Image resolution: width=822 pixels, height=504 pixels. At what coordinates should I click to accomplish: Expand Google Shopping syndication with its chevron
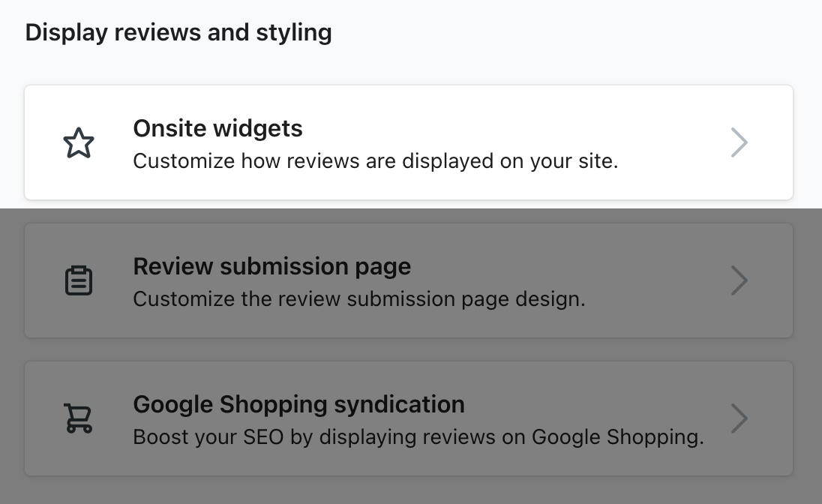pyautogui.click(x=739, y=418)
